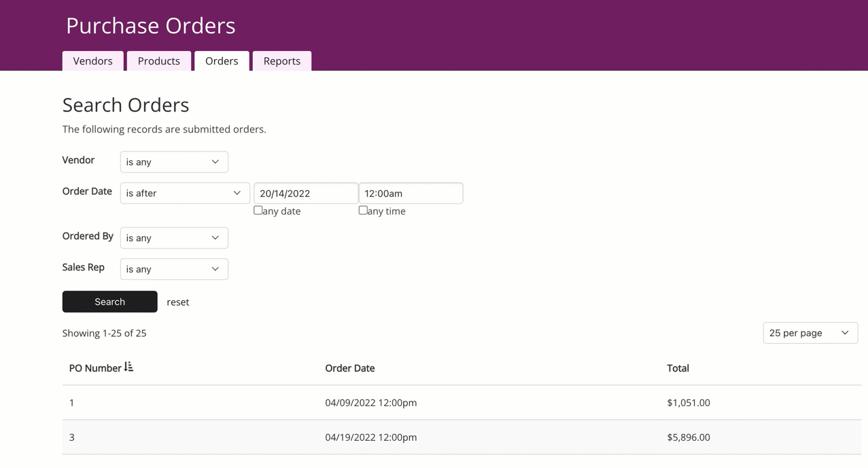Select the Orders tab

point(222,61)
